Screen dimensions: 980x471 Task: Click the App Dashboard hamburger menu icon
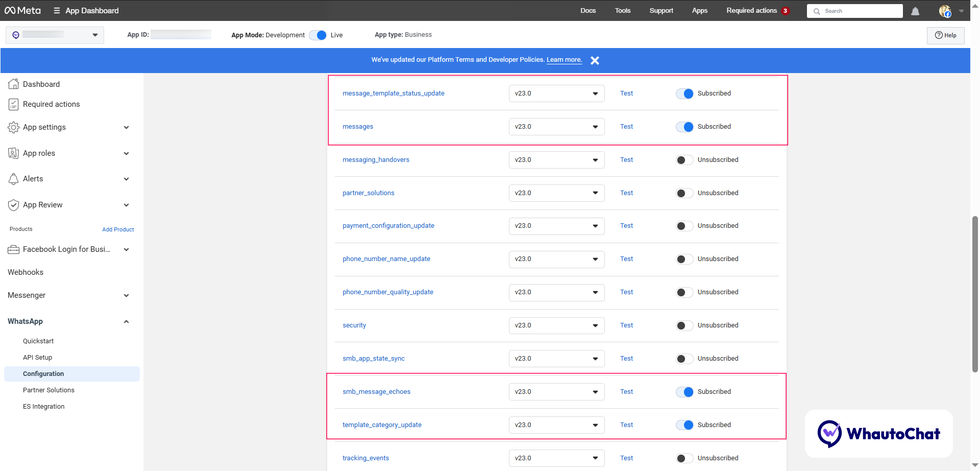click(57, 11)
